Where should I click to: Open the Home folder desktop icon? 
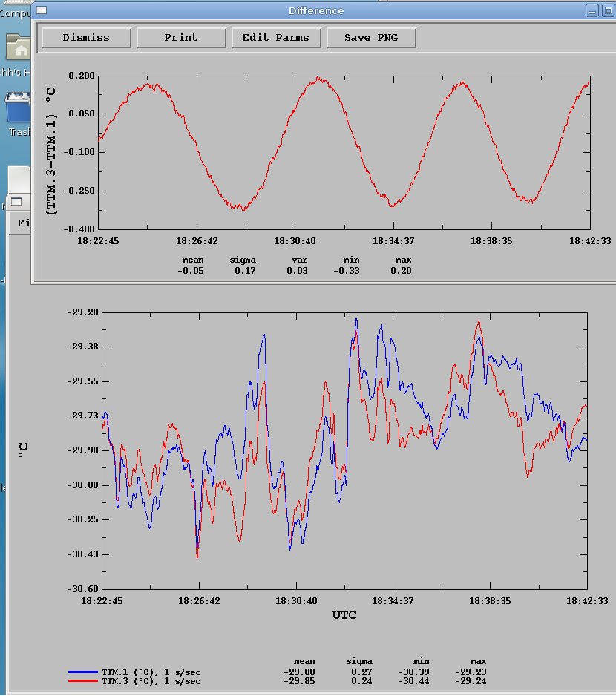click(x=19, y=47)
